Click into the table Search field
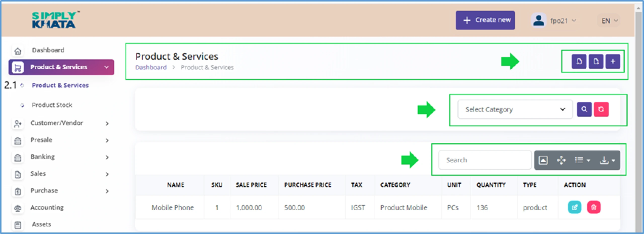 484,160
